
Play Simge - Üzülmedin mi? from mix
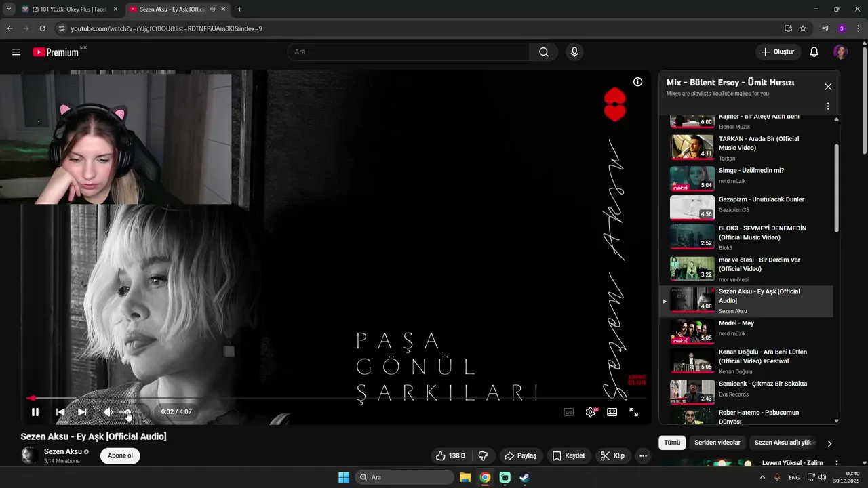click(x=746, y=178)
